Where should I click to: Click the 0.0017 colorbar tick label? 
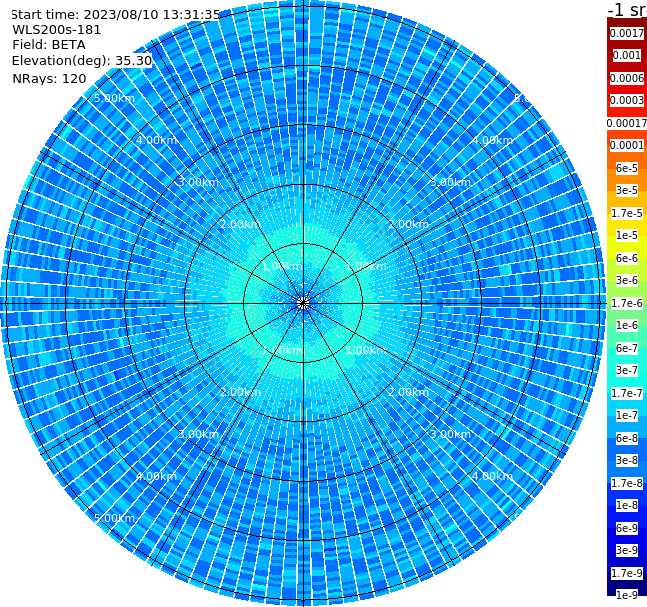point(627,33)
